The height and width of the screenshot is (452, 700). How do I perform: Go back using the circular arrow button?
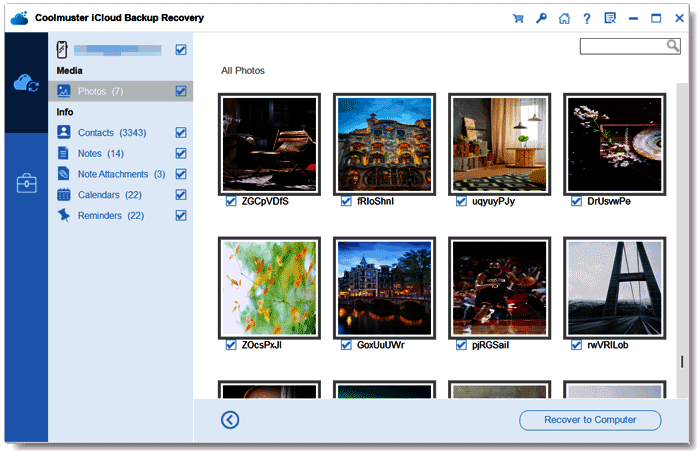(x=230, y=420)
